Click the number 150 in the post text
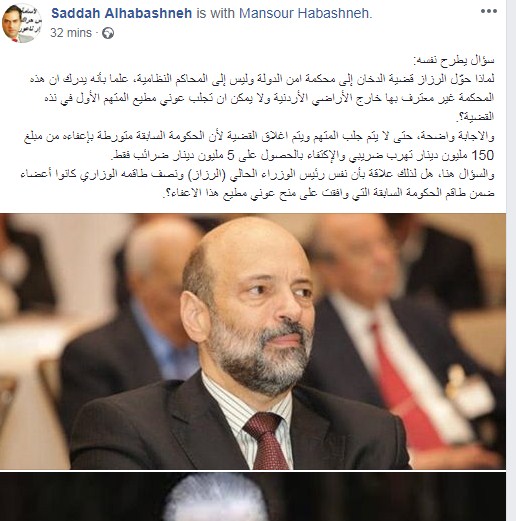The height and width of the screenshot is (521, 516). (484, 155)
